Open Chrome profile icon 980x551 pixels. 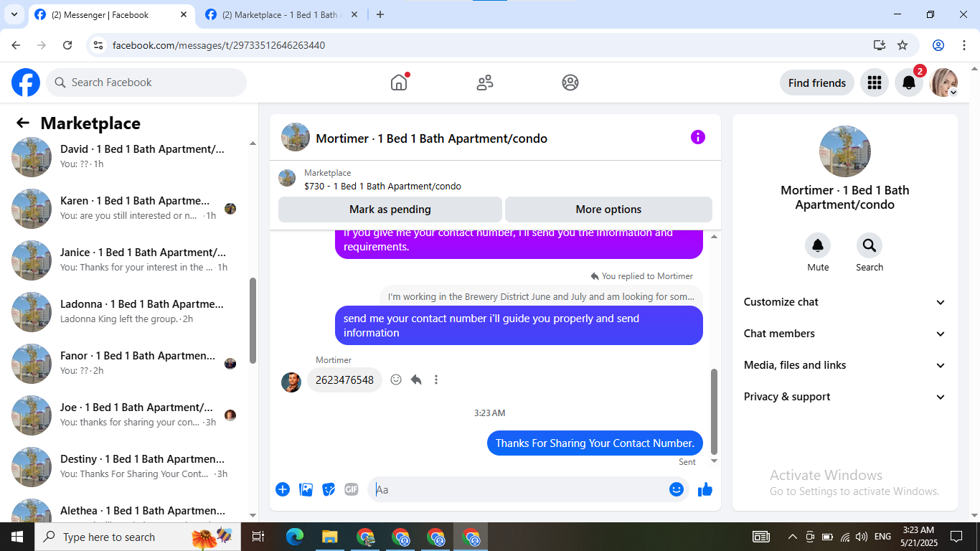(x=938, y=45)
